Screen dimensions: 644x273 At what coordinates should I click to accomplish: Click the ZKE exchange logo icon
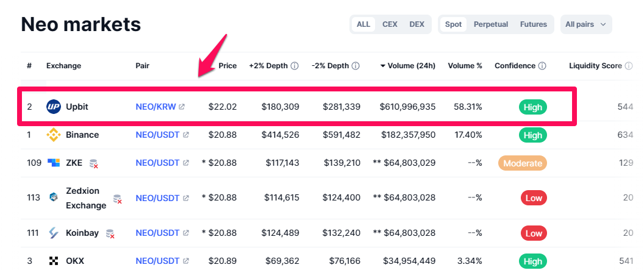coord(54,163)
